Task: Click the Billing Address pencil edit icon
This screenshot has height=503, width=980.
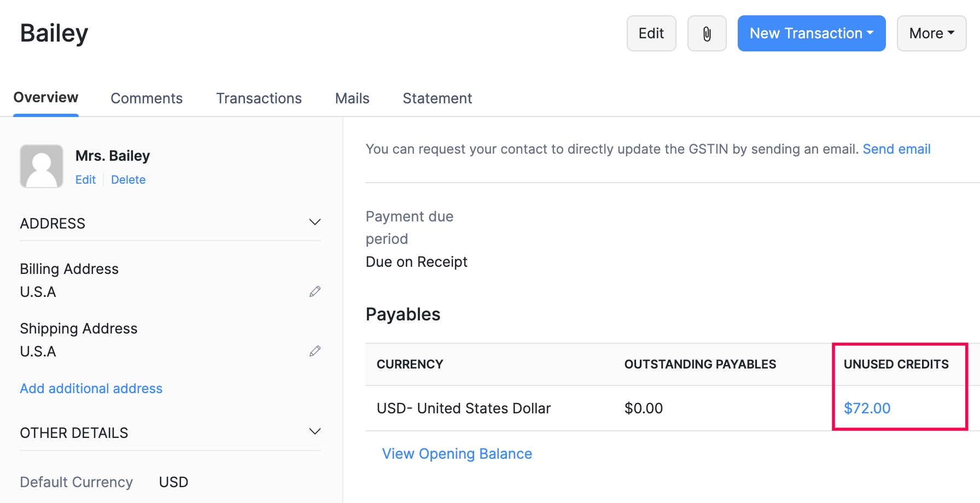Action: tap(315, 291)
